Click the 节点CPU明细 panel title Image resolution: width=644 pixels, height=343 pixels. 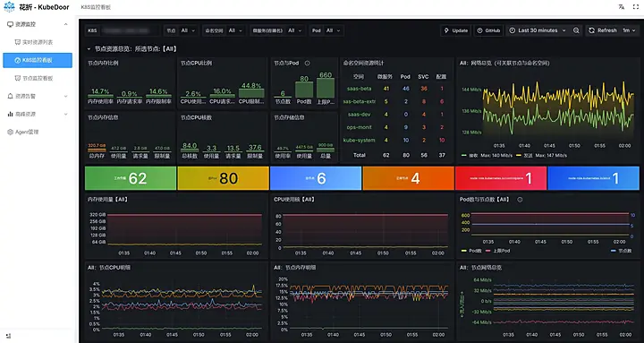[109, 268]
